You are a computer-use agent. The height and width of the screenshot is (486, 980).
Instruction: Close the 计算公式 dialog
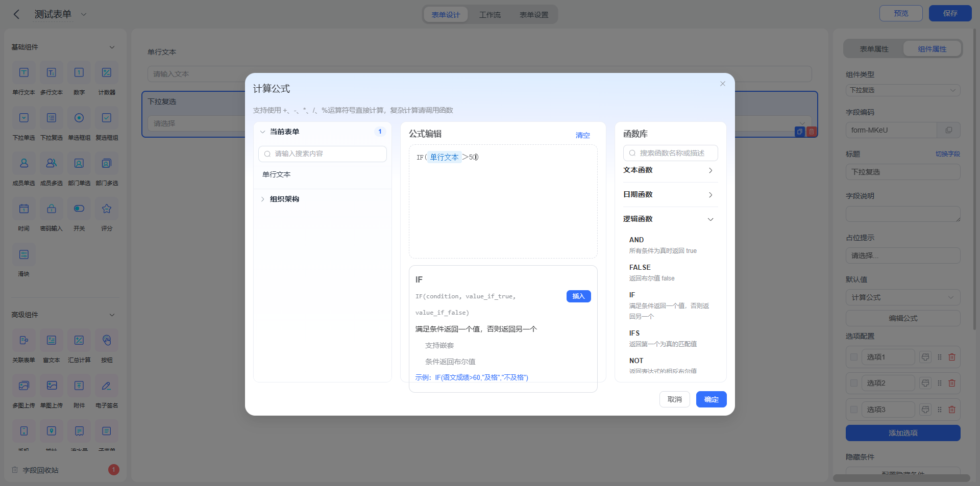click(723, 84)
